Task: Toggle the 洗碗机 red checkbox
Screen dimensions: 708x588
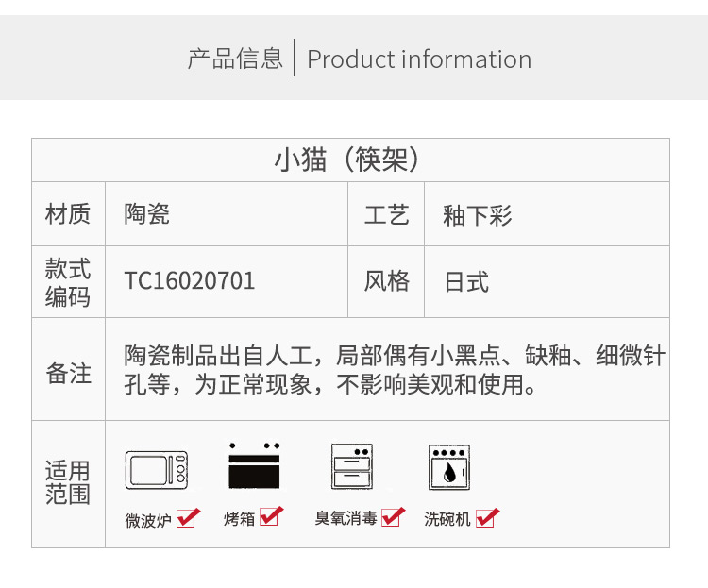Action: point(487,517)
